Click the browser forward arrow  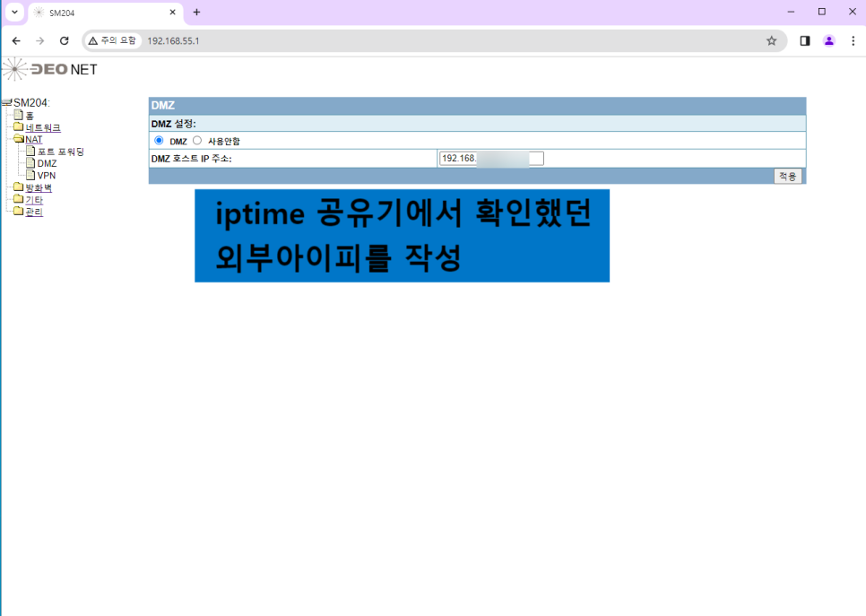[39, 41]
